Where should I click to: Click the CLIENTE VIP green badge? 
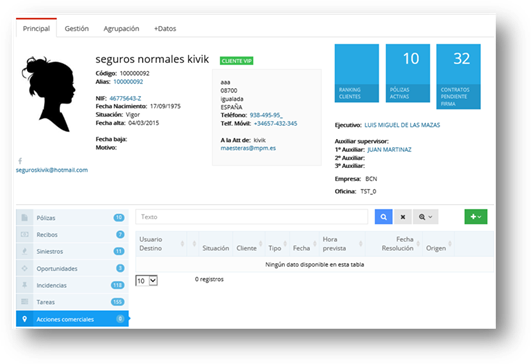[237, 61]
